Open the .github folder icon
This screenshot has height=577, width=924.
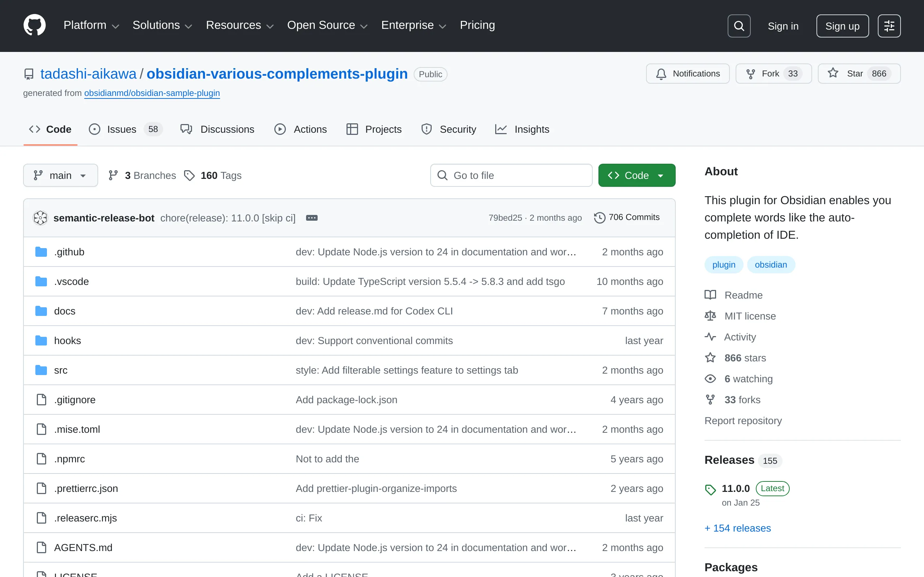point(41,252)
